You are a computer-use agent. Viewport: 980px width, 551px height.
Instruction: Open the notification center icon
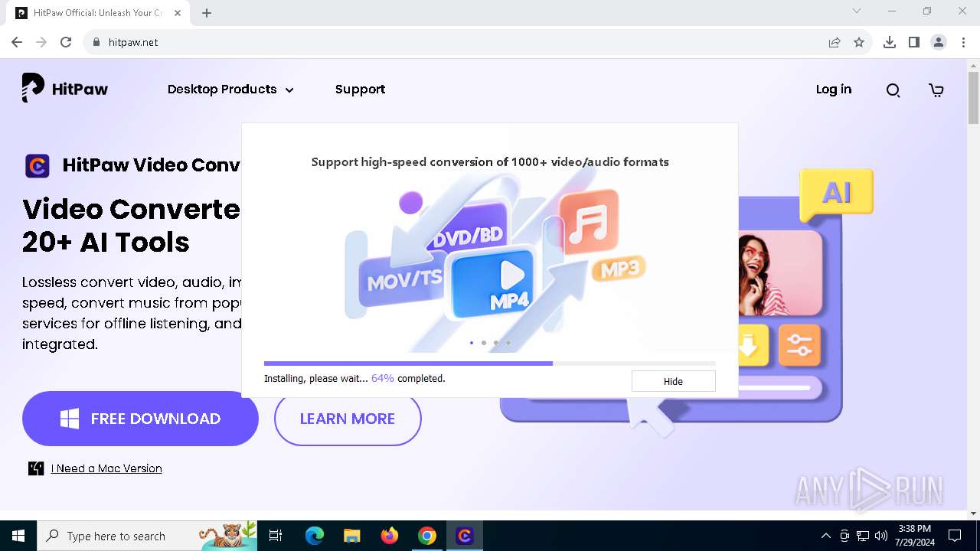[955, 536]
